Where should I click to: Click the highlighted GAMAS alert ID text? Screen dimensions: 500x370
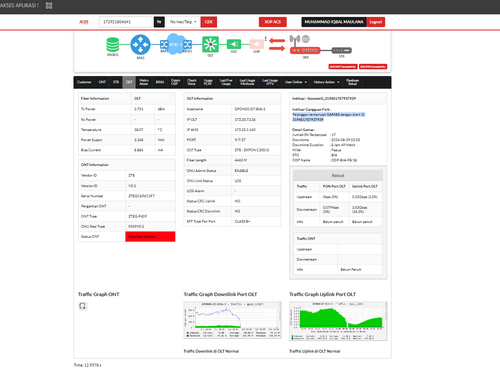tap(328, 117)
